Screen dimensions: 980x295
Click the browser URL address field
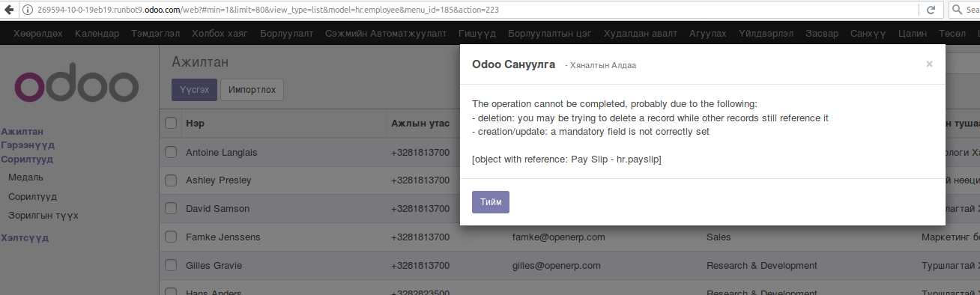click(480, 10)
